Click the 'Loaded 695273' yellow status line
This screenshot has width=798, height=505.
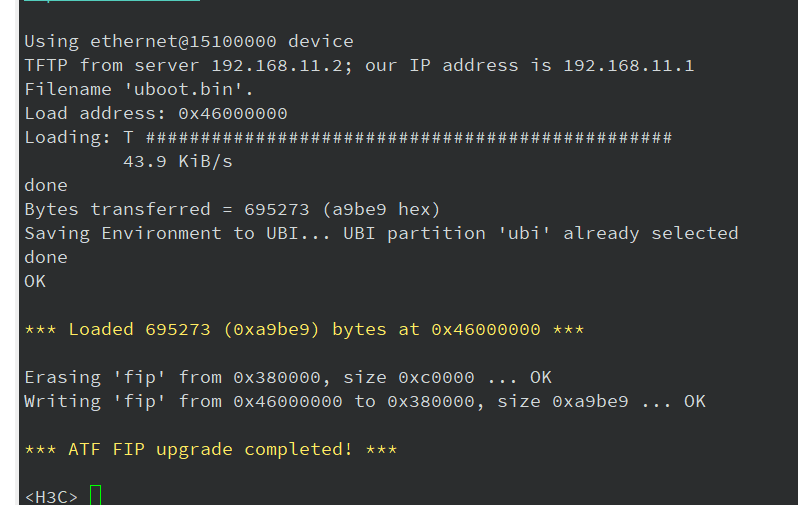point(304,329)
